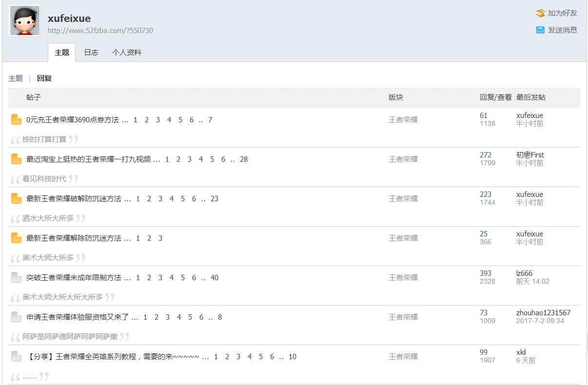Viewport: 588px width, 385px height.
Task: Click 王者荣耀 board for 解除防沉迷方法 row
Action: (x=403, y=238)
